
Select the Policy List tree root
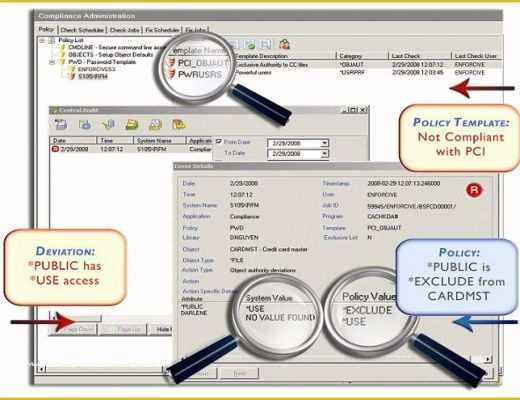pyautogui.click(x=71, y=40)
